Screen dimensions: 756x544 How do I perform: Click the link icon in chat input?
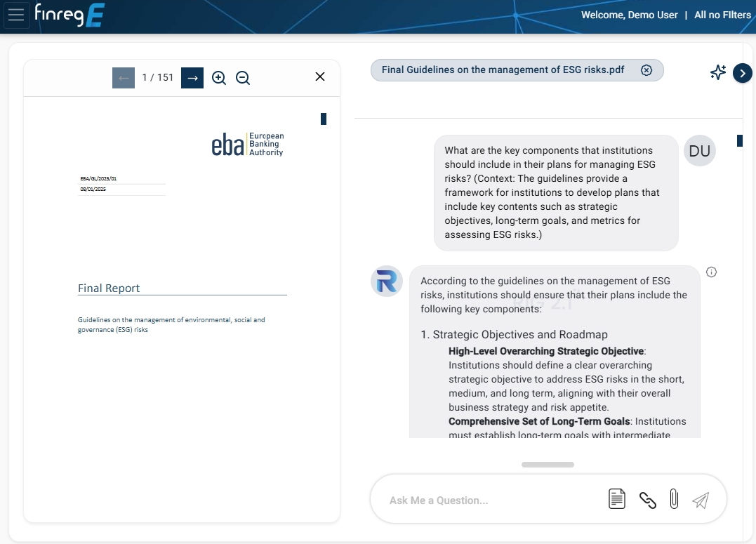pyautogui.click(x=647, y=500)
